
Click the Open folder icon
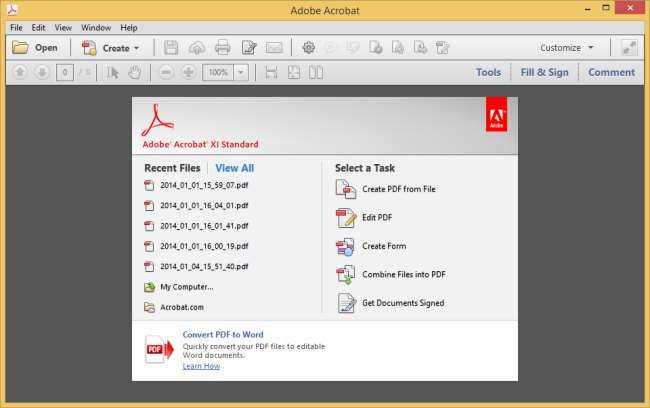[x=20, y=48]
